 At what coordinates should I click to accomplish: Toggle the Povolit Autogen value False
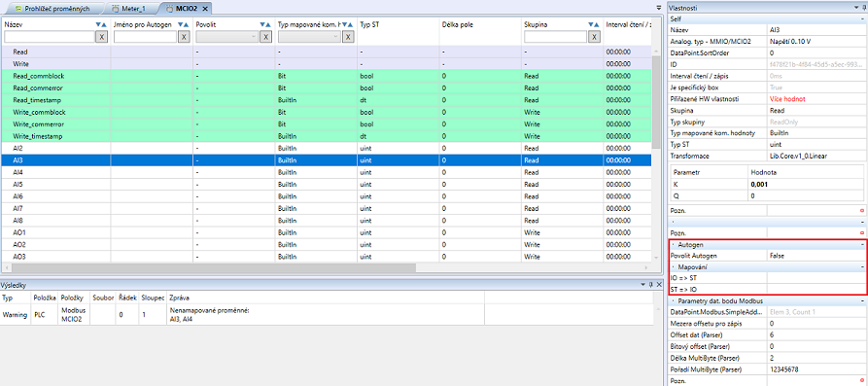click(817, 256)
